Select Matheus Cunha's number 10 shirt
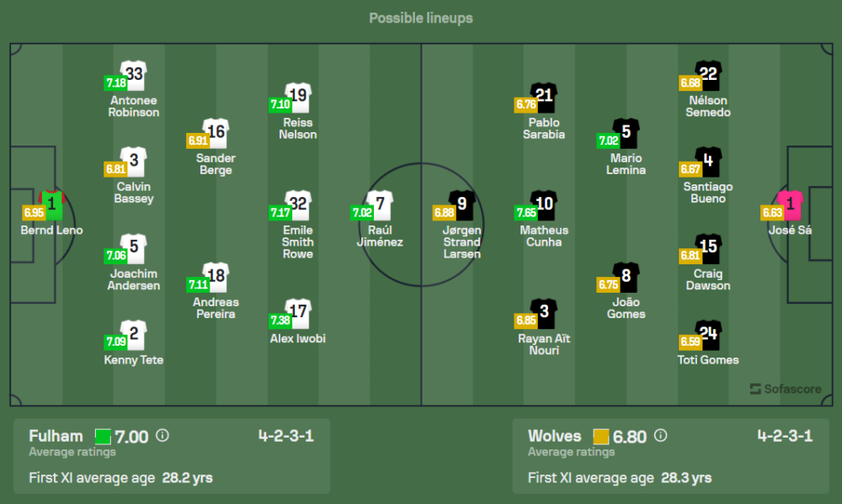This screenshot has height=504, width=842. point(545,204)
